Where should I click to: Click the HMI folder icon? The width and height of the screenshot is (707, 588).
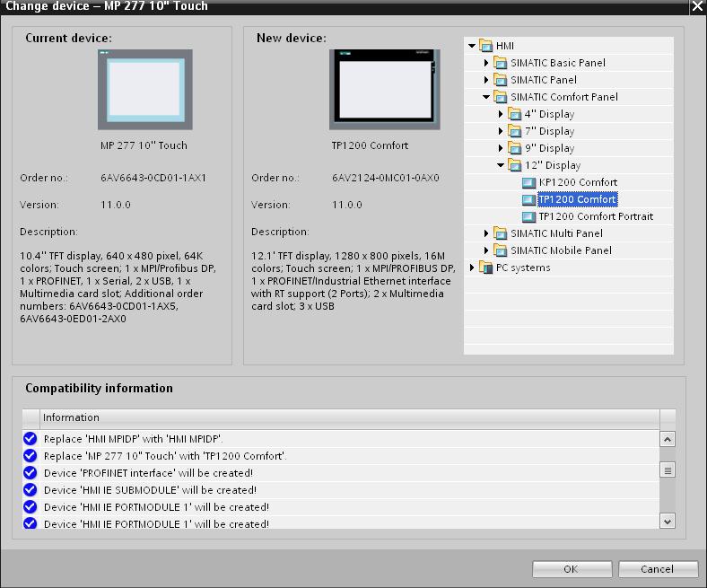(x=485, y=46)
